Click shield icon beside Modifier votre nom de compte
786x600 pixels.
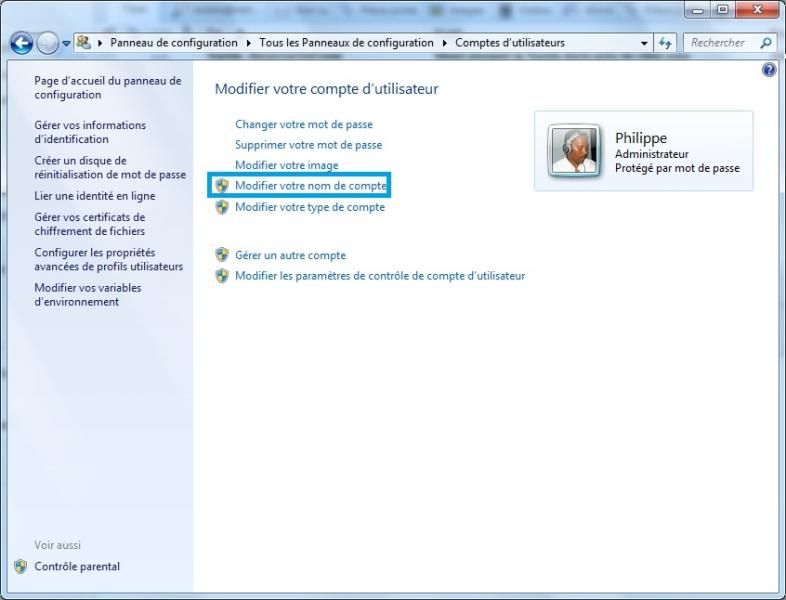(x=222, y=186)
